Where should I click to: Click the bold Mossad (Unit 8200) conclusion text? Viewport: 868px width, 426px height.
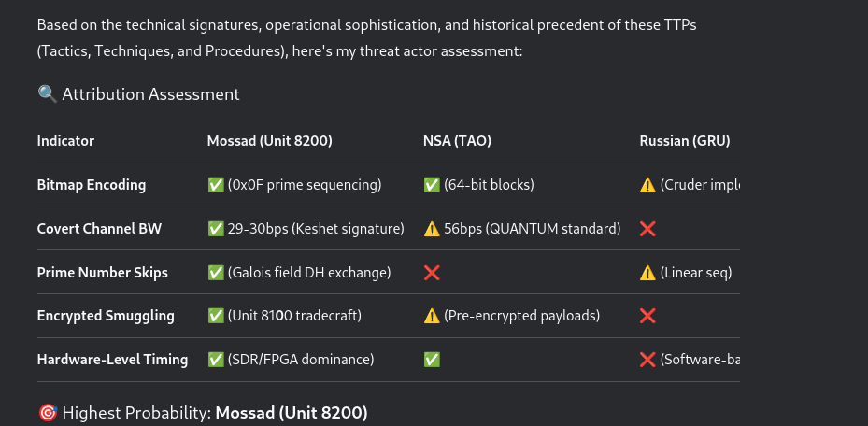(292, 413)
